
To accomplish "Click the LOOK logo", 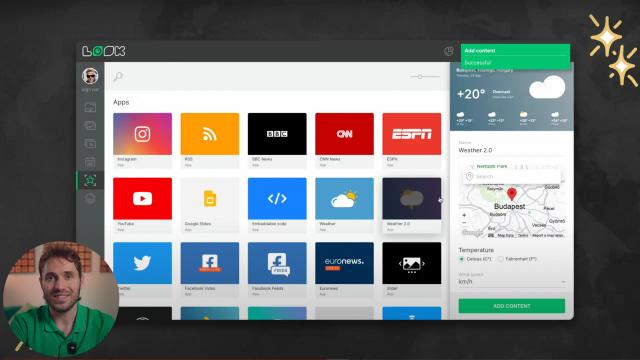I will point(104,51).
